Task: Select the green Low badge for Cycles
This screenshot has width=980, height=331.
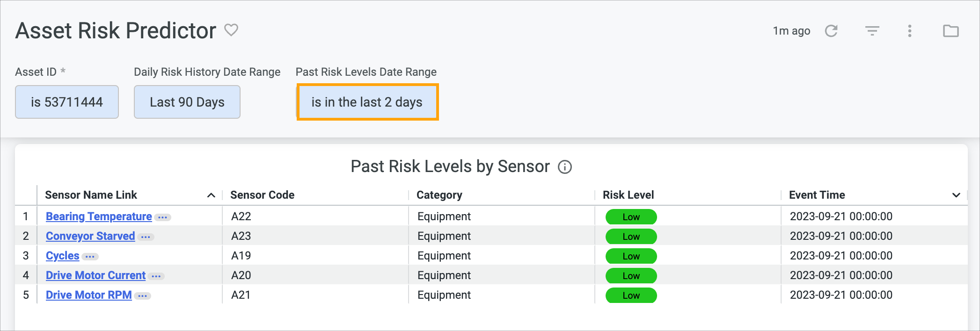Action: 631,256
